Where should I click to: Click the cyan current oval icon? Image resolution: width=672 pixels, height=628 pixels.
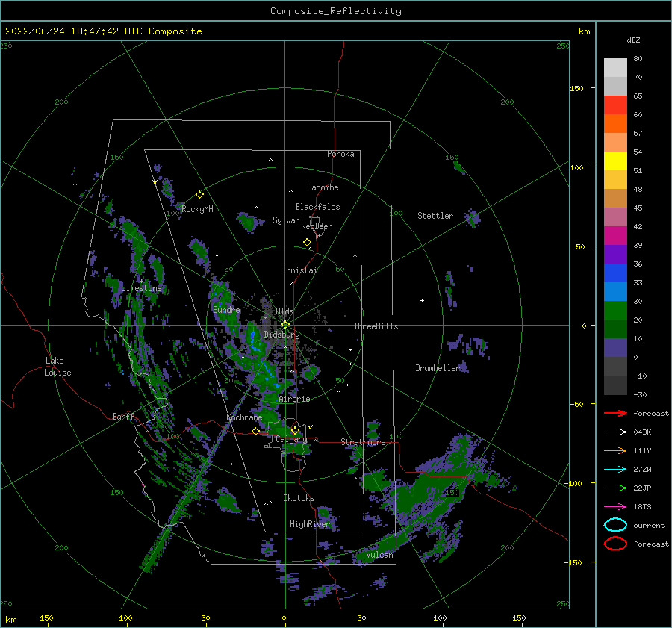[x=615, y=525]
